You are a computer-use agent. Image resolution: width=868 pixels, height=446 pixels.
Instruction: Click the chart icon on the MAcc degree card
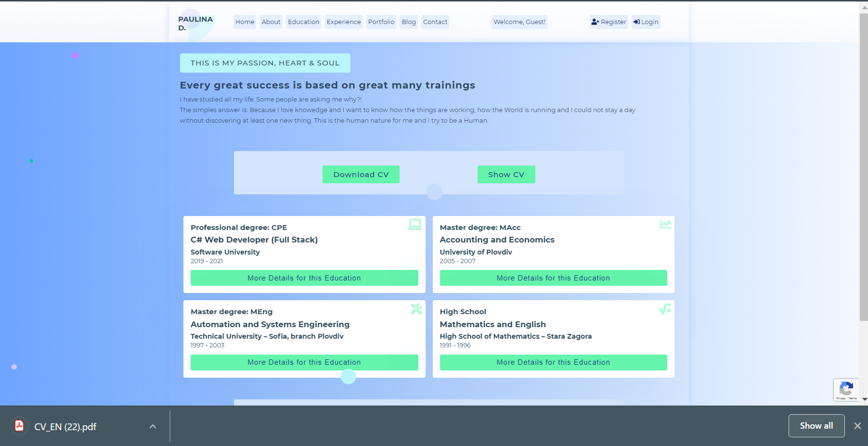coord(665,224)
